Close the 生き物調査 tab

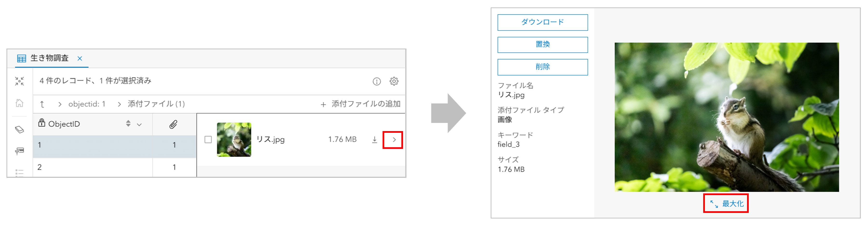click(80, 58)
